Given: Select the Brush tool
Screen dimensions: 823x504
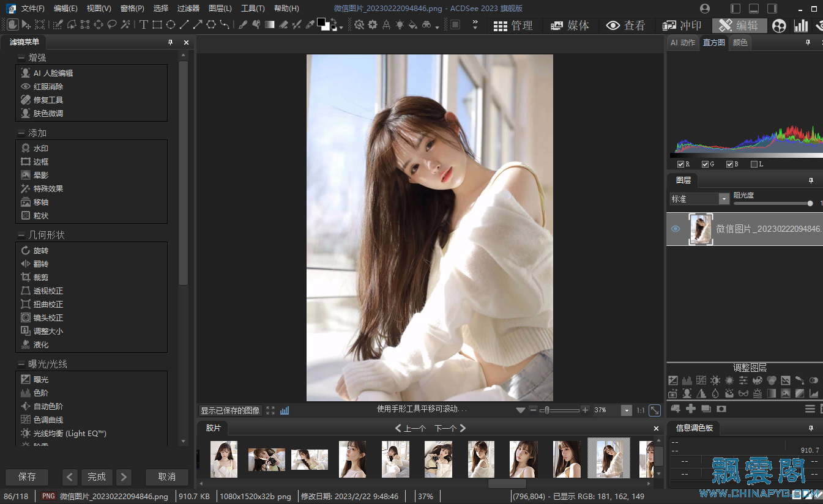Looking at the screenshot, I should point(242,24).
